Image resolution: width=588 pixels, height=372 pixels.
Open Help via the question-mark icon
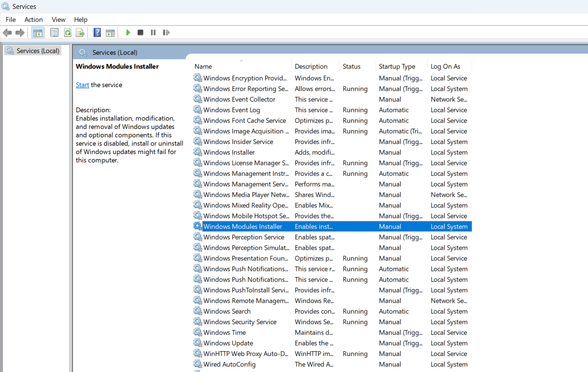tap(97, 33)
